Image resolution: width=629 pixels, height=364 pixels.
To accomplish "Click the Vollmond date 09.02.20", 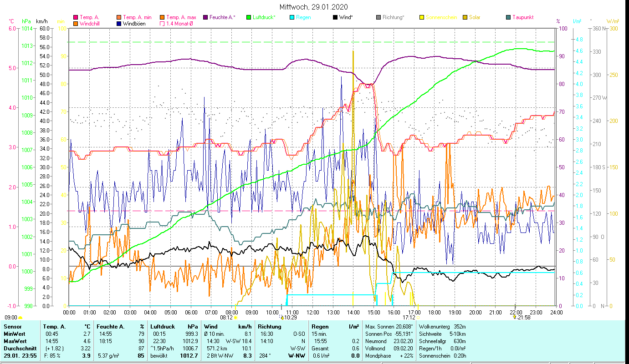I will click(x=403, y=349).
